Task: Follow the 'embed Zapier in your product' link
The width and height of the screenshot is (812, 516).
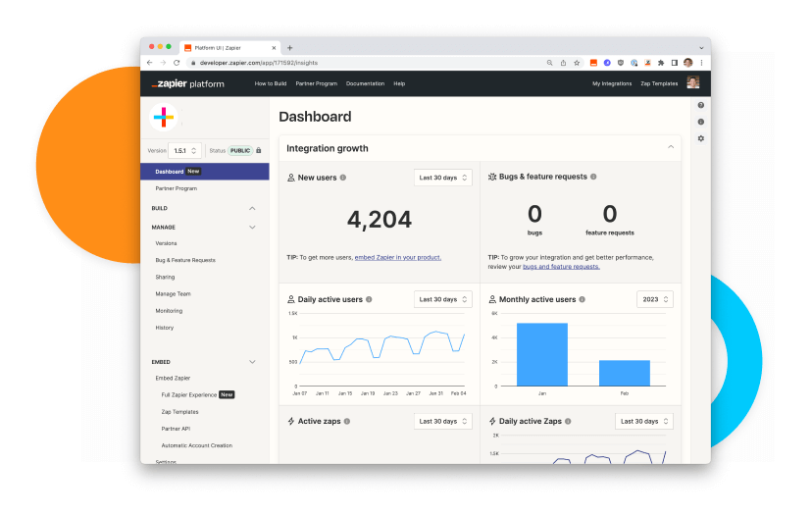Action: pyautogui.click(x=397, y=257)
